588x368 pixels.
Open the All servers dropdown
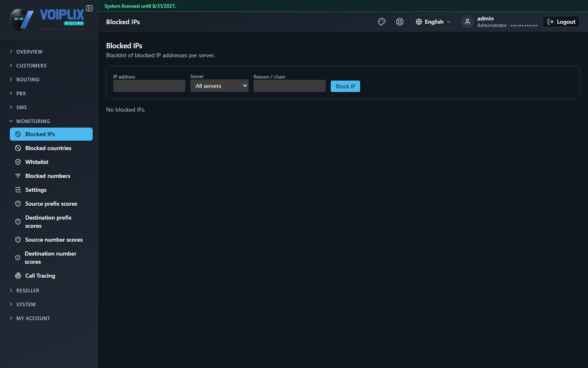219,86
